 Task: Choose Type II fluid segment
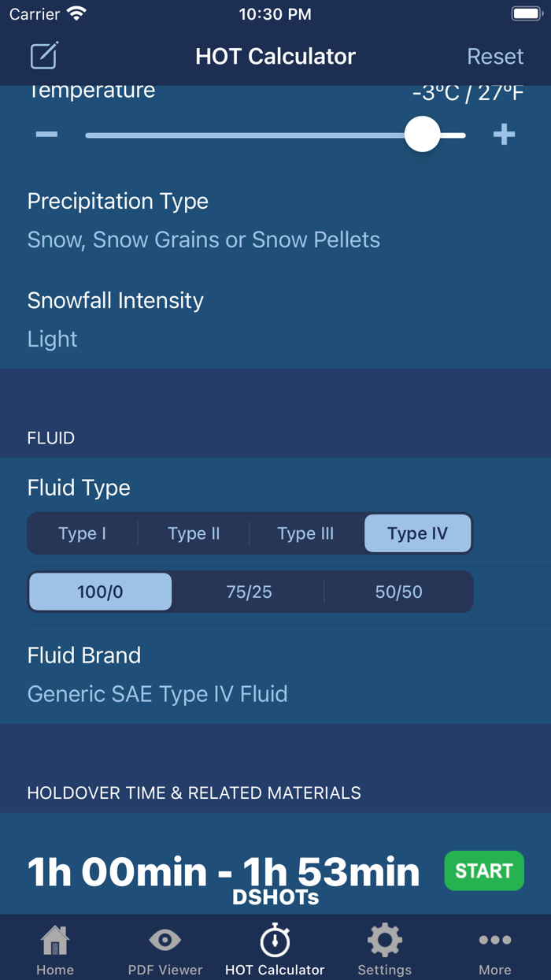click(x=194, y=533)
